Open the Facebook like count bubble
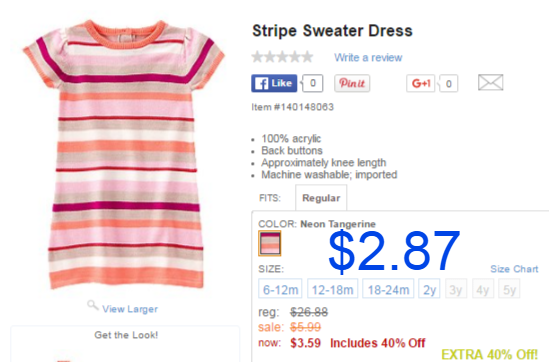Screen dimensions: 549x362 point(312,83)
